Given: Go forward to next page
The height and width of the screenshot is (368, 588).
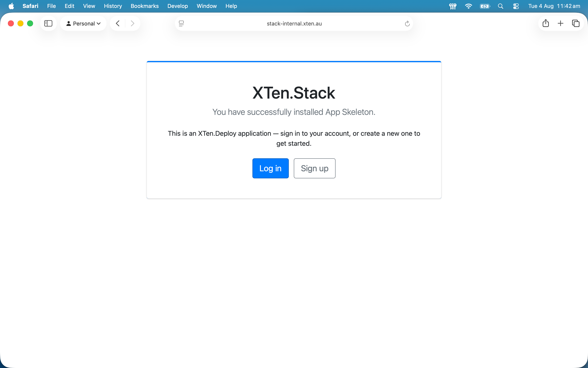Looking at the screenshot, I should tap(132, 23).
